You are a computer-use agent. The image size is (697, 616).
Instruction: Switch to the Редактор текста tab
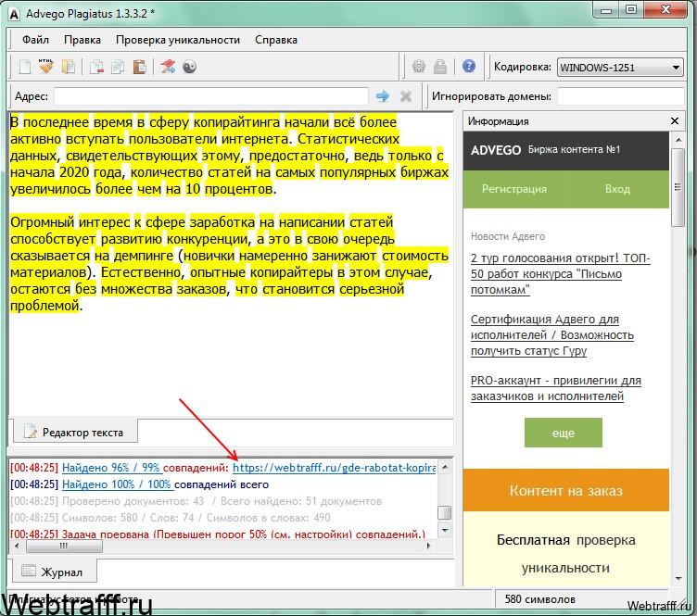pyautogui.click(x=75, y=432)
